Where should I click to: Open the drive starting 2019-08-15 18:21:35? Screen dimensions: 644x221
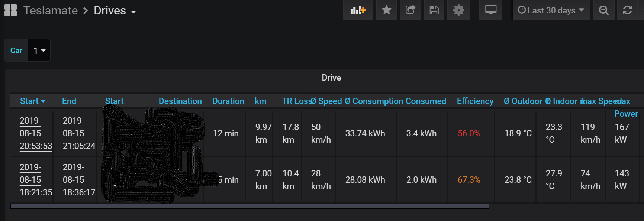pos(36,180)
